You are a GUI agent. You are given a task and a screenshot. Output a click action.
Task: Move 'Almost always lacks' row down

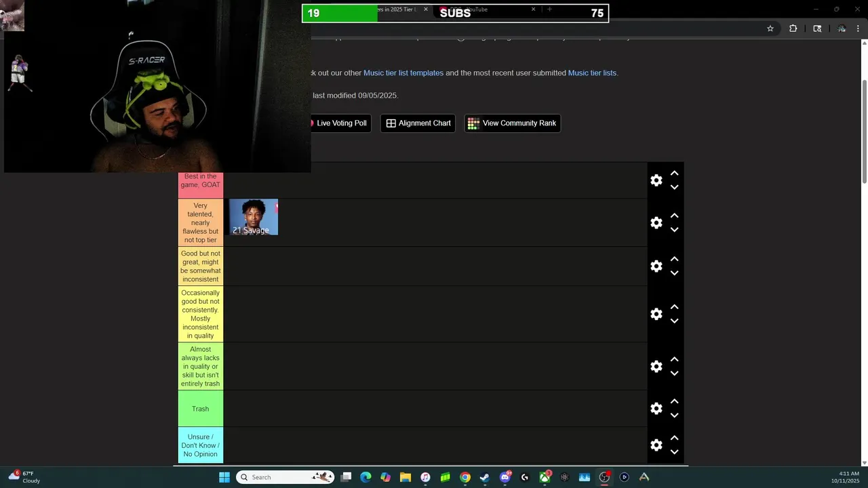click(x=674, y=373)
